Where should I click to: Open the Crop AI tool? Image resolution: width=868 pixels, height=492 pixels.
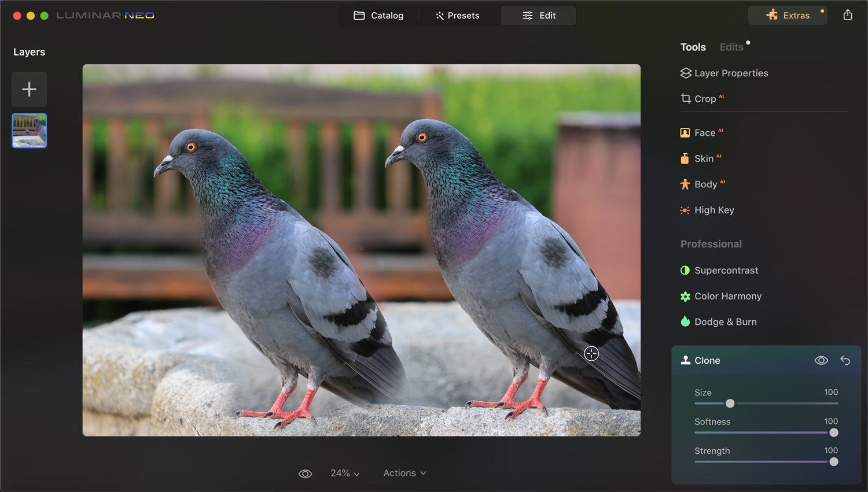pyautogui.click(x=704, y=99)
